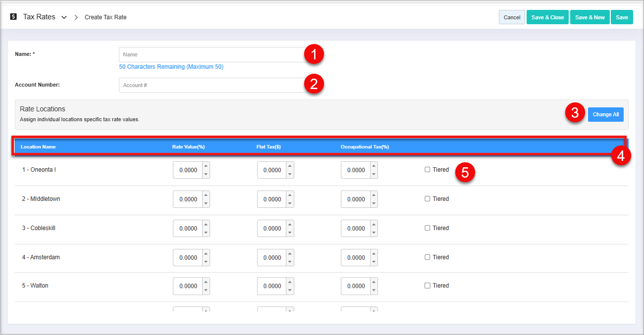Toggle Tiered checkbox for Cobleskill

[x=428, y=228]
